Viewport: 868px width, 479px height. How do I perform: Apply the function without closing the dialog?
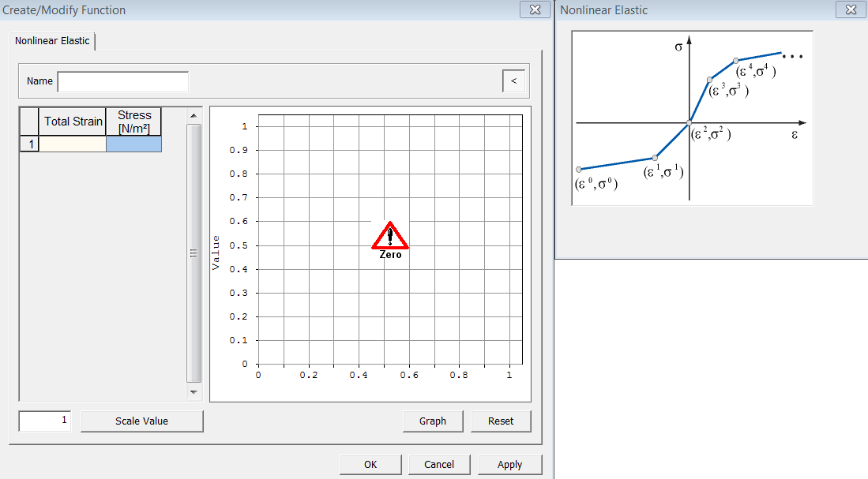pos(509,464)
